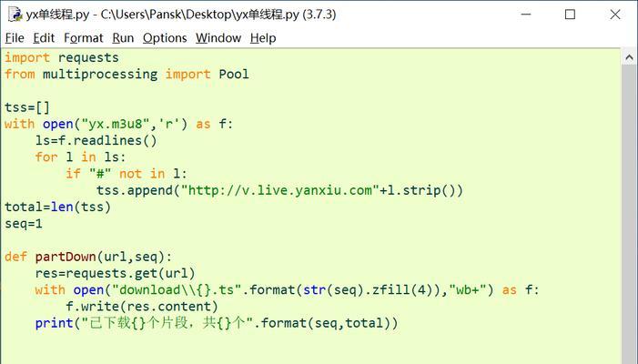Click the line 'res=requests.get(url)'
638x364 pixels.
click(x=116, y=273)
